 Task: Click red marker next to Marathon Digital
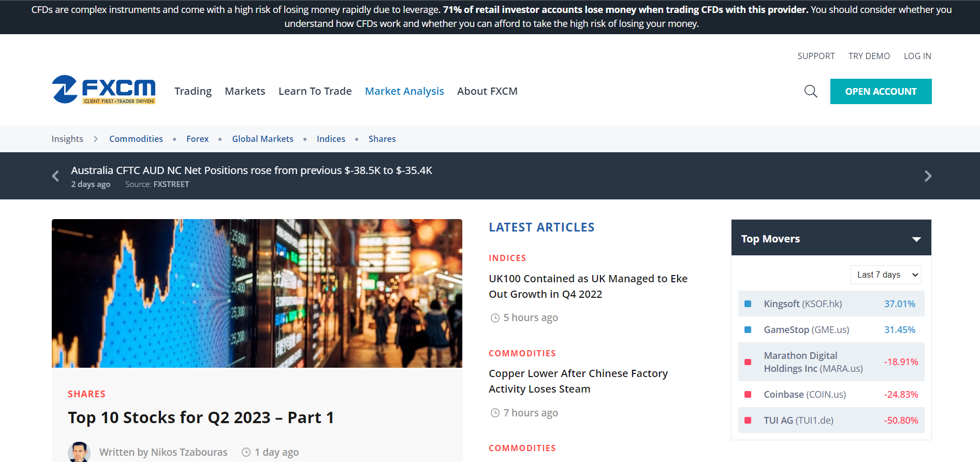point(748,362)
